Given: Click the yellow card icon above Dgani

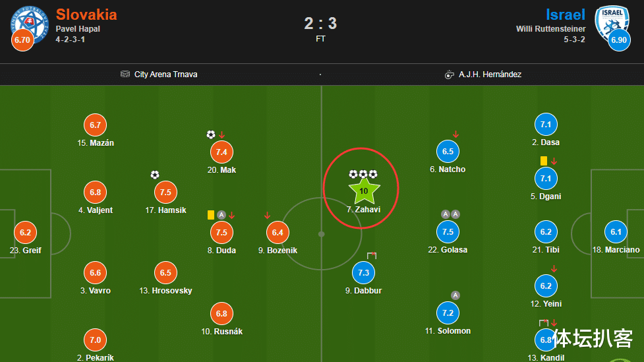Looking at the screenshot, I should click(543, 161).
